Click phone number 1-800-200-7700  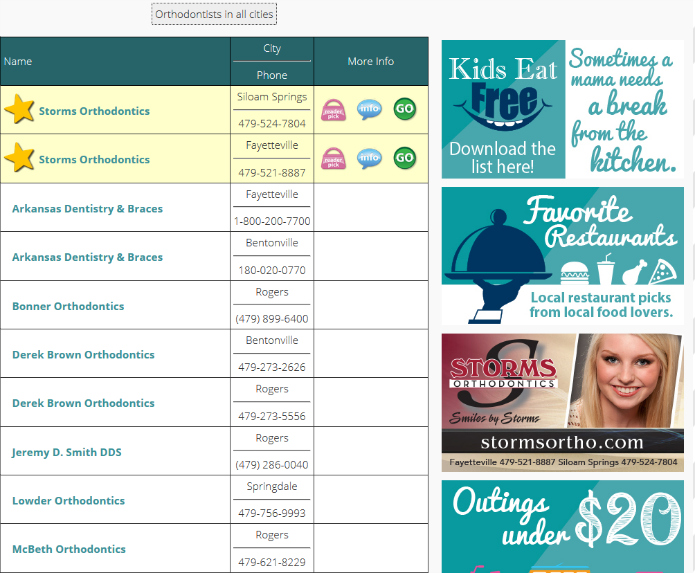point(272,221)
